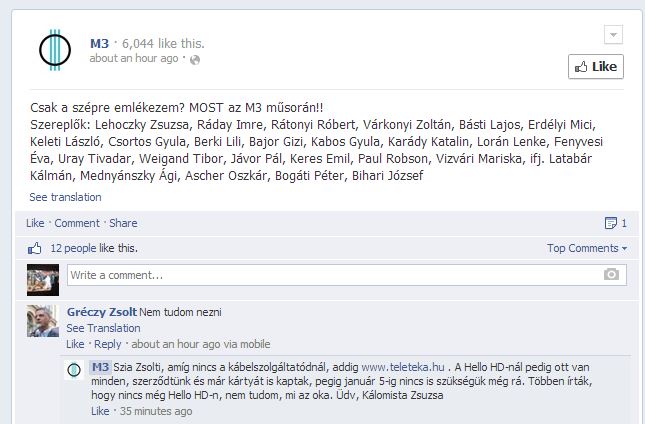Screen dimensions: 645x424
Task: Click in the Write a comment field
Action: 347,275
